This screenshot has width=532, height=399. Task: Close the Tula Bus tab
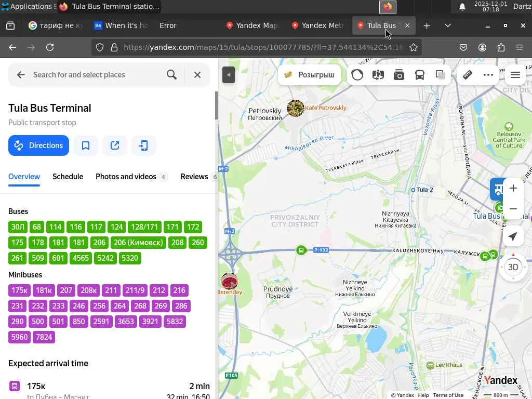pyautogui.click(x=407, y=25)
